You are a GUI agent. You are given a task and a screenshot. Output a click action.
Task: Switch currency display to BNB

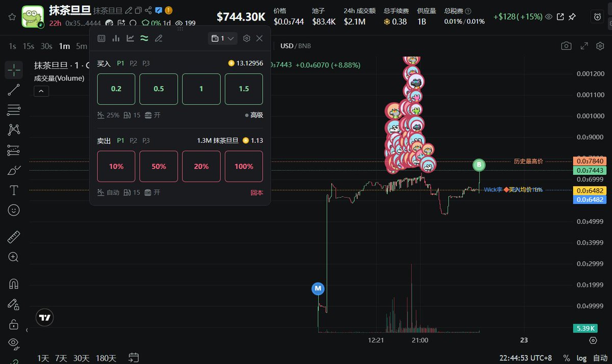pyautogui.click(x=304, y=45)
